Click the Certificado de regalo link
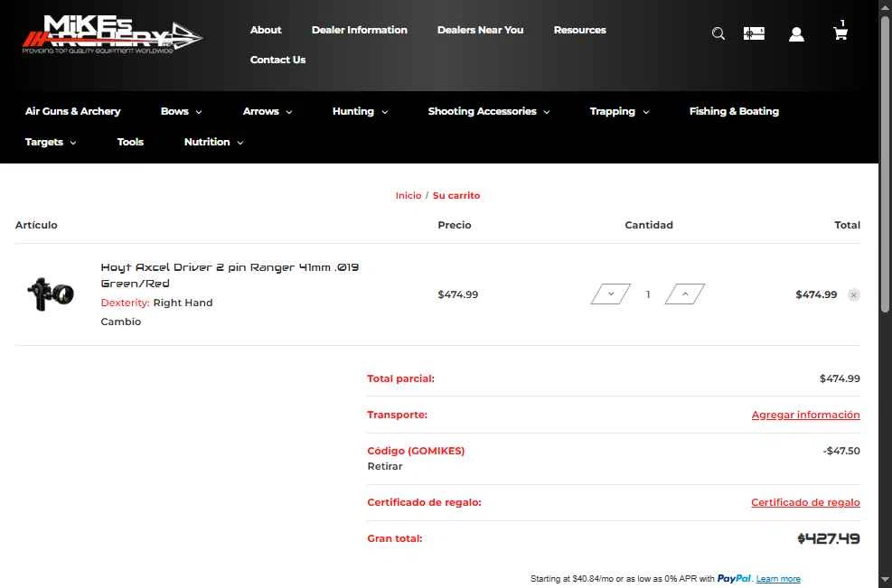The width and height of the screenshot is (892, 588). coord(805,503)
